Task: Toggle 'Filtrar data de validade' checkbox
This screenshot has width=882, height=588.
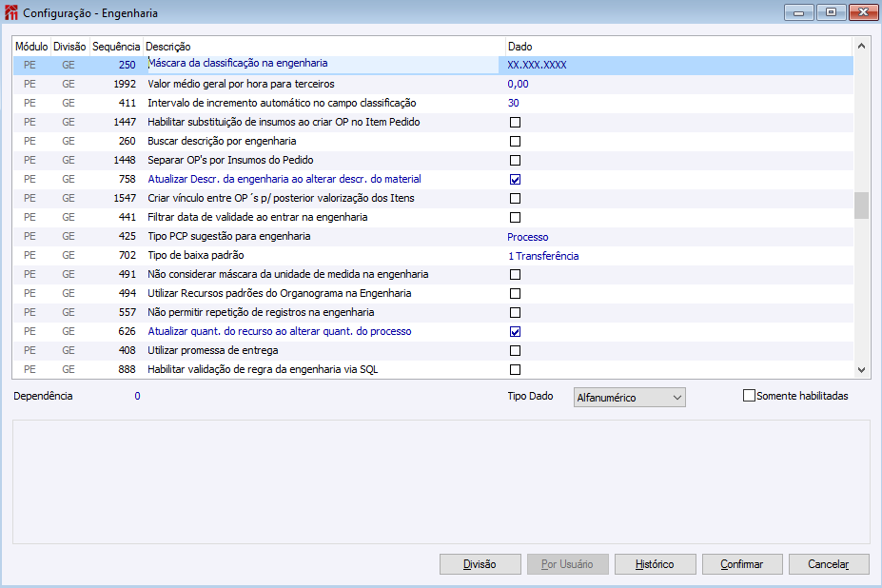Action: [515, 217]
